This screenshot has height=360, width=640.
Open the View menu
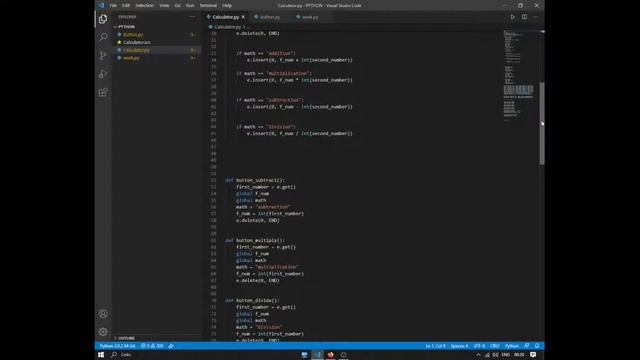pos(164,5)
